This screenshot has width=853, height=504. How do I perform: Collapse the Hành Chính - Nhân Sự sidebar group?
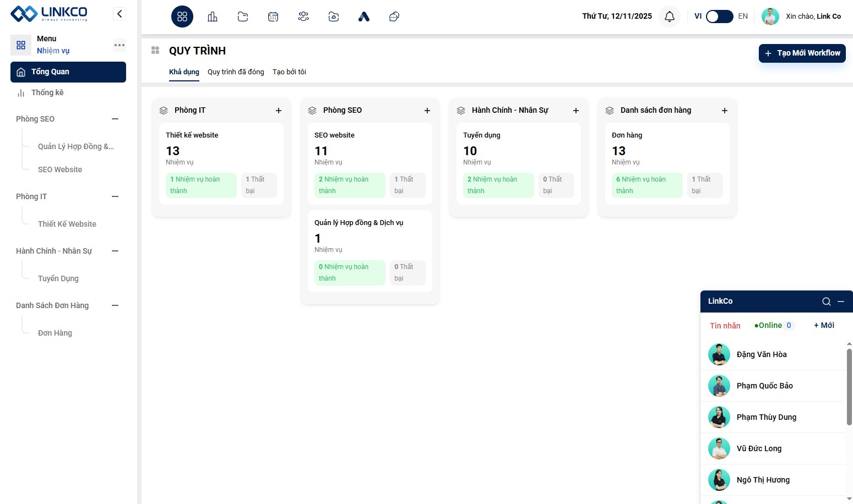(115, 251)
